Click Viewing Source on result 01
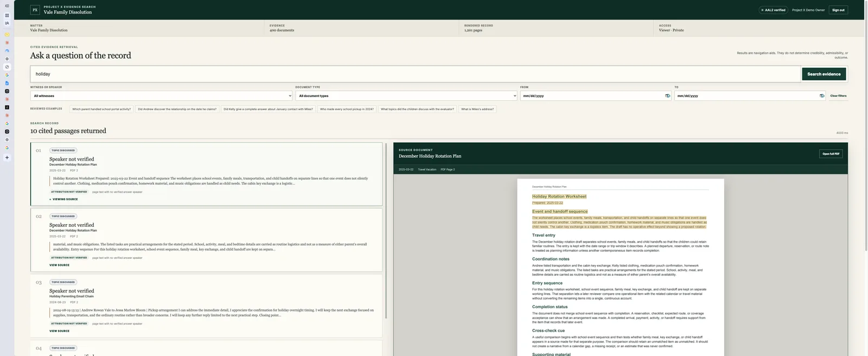The height and width of the screenshot is (356, 868). pyautogui.click(x=63, y=199)
